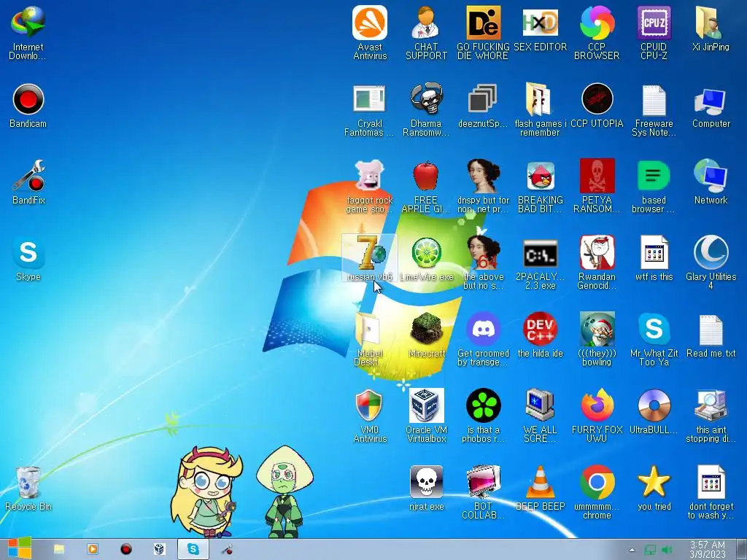The width and height of the screenshot is (747, 560).
Task: Open the 'based browser' green icon
Action: pyautogui.click(x=654, y=187)
